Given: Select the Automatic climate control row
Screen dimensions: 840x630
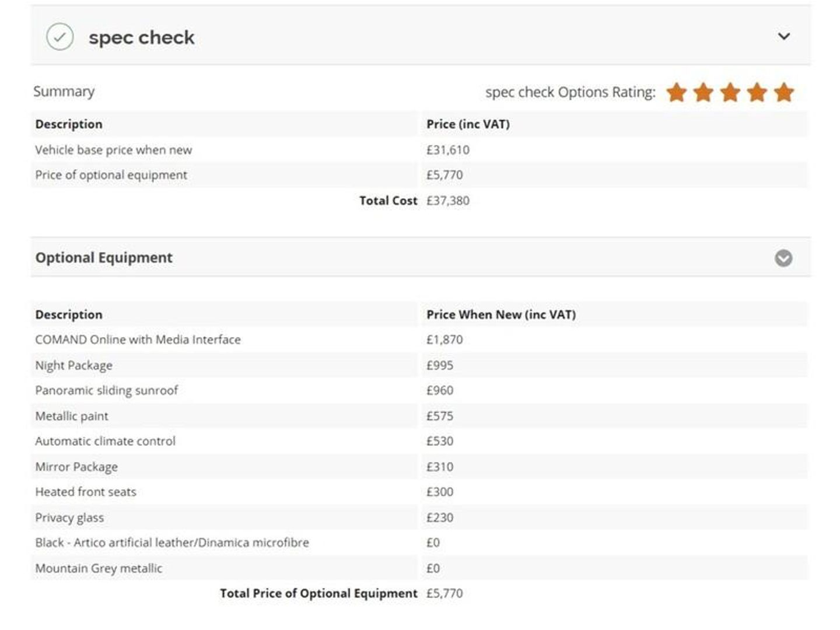Looking at the screenshot, I should (419, 441).
